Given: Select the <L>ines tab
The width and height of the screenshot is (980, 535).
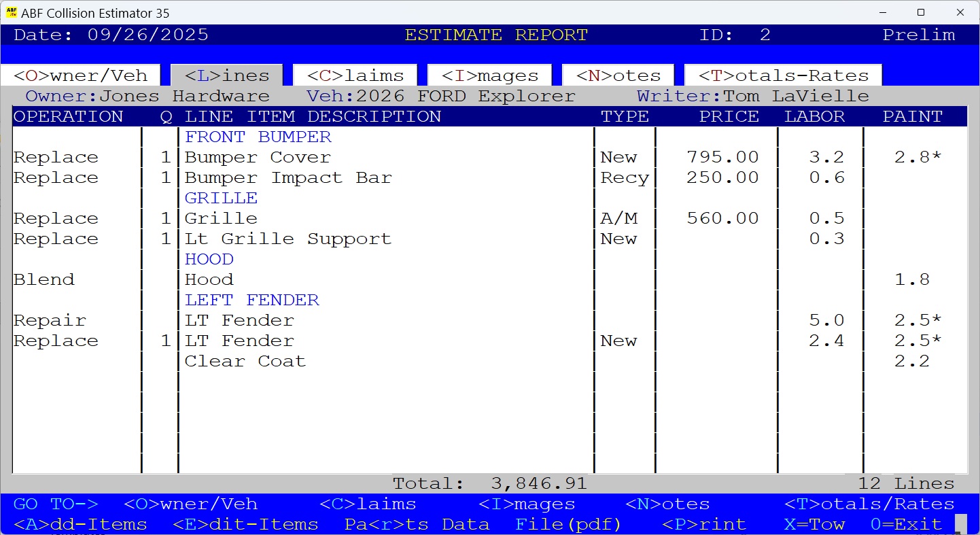Looking at the screenshot, I should coord(226,75).
